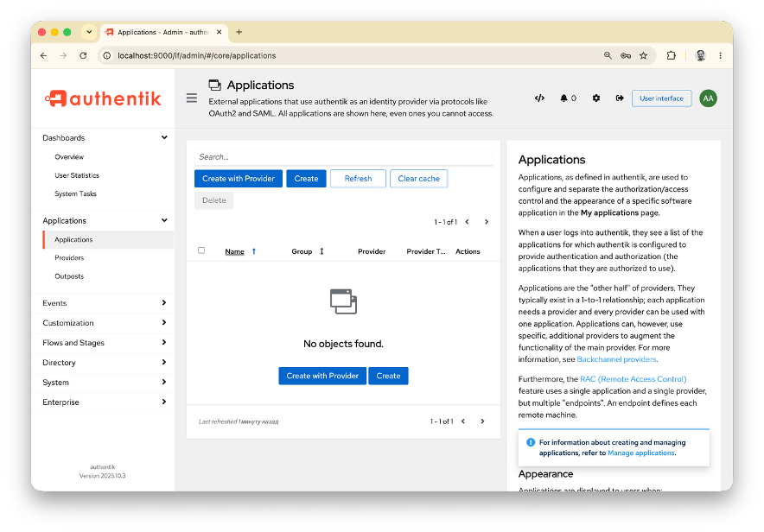The width and height of the screenshot is (764, 532).
Task: Click the browser forward arrow
Action: pyautogui.click(x=63, y=55)
